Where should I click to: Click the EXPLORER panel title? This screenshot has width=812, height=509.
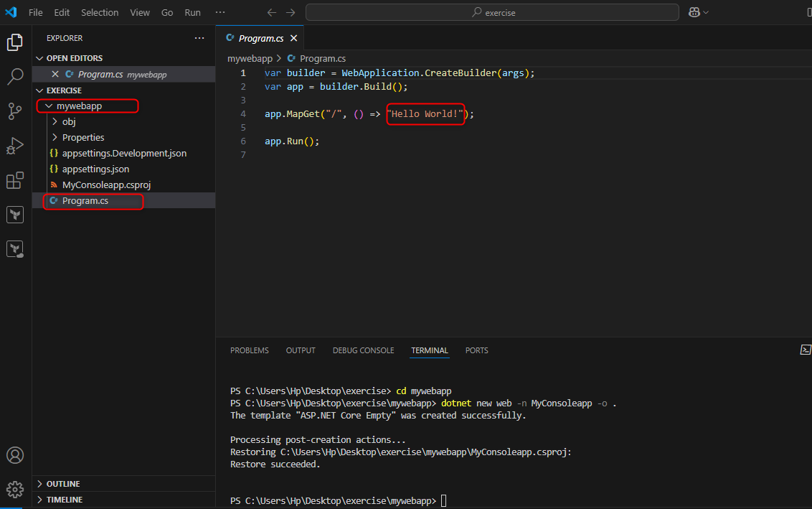pos(65,38)
